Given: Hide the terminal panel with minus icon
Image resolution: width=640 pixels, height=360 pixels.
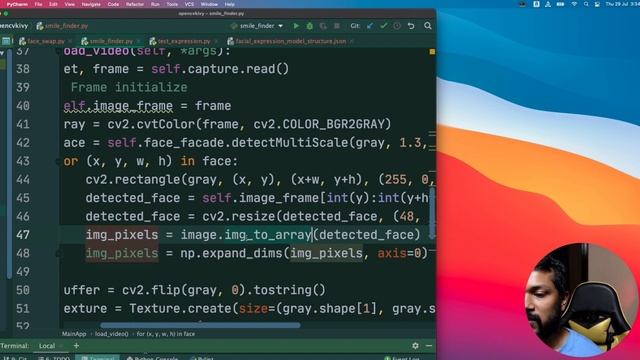Looking at the screenshot, I should (x=429, y=346).
